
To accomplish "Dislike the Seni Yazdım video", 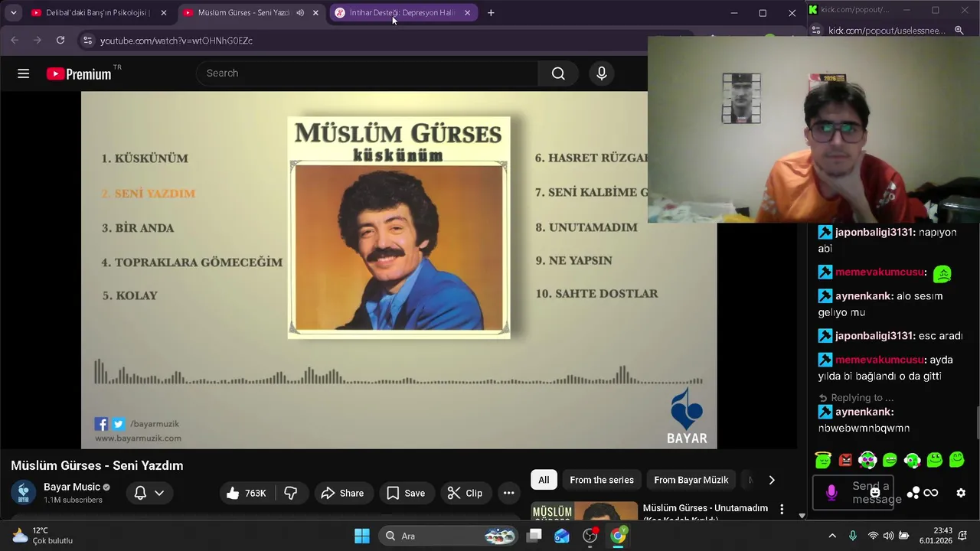I will pyautogui.click(x=291, y=493).
